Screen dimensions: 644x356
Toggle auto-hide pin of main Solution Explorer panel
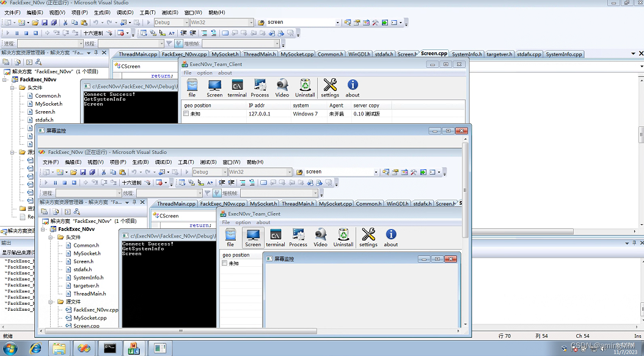(96, 53)
